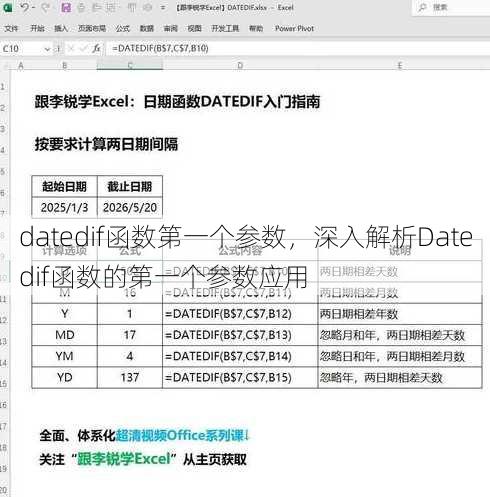Screen dimensions: 490x497
Task: Click the cancel X in formula bar
Action: (70, 49)
